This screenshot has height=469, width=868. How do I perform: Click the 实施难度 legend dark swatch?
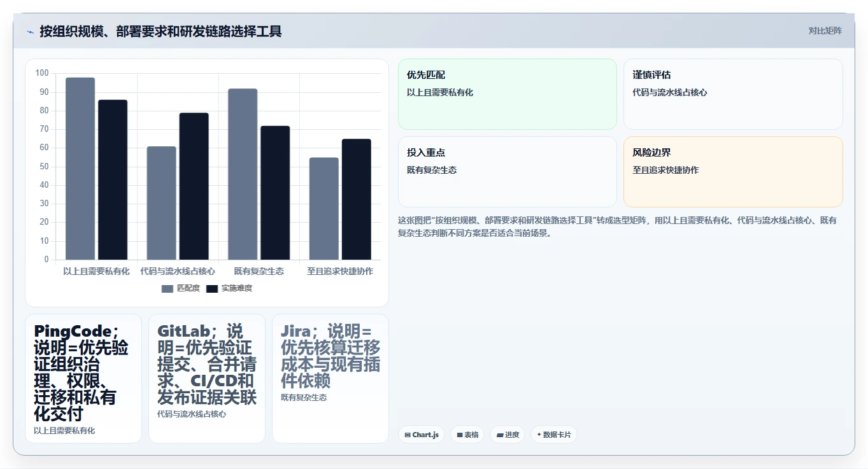[x=212, y=289]
